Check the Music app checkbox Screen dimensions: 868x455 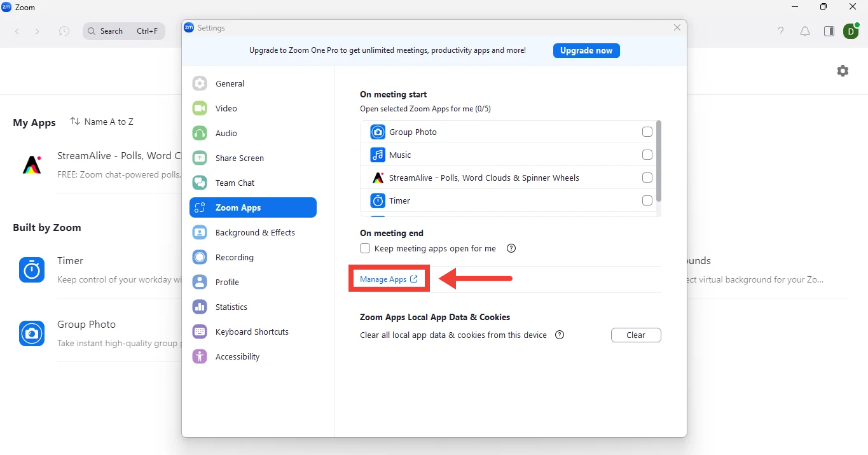tap(647, 155)
